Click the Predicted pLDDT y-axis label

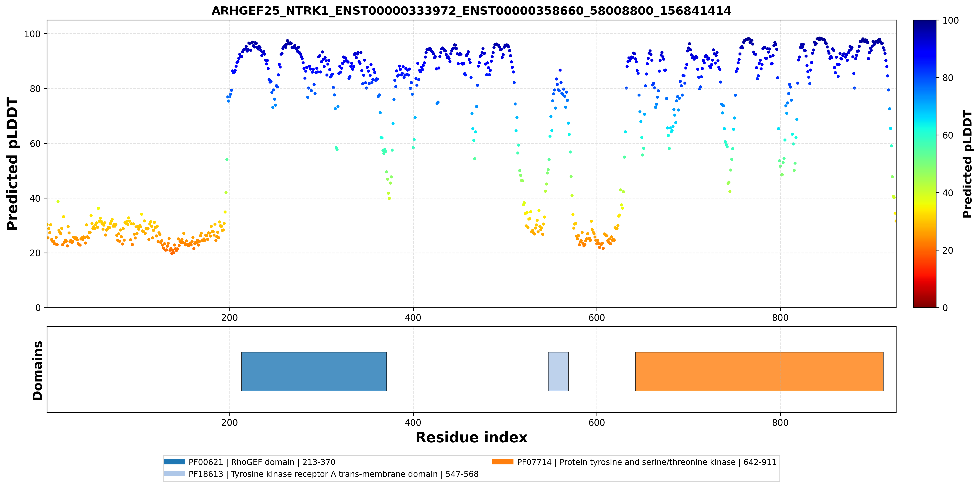[x=12, y=164]
